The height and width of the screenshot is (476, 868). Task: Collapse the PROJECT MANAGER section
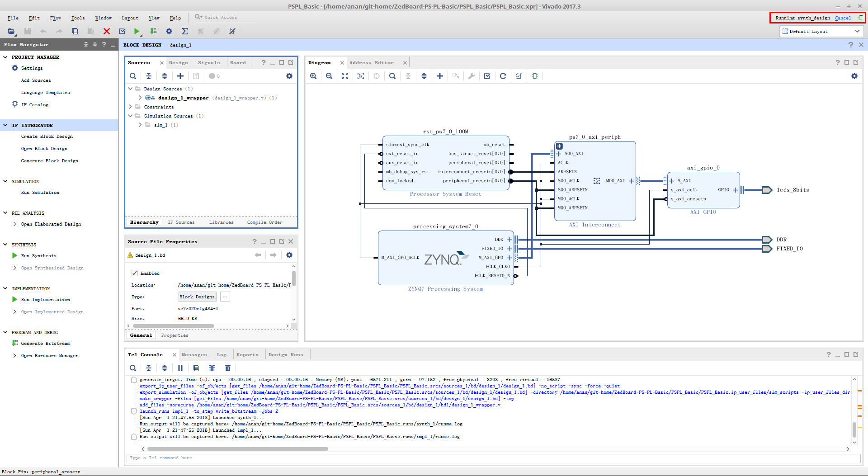coord(5,57)
